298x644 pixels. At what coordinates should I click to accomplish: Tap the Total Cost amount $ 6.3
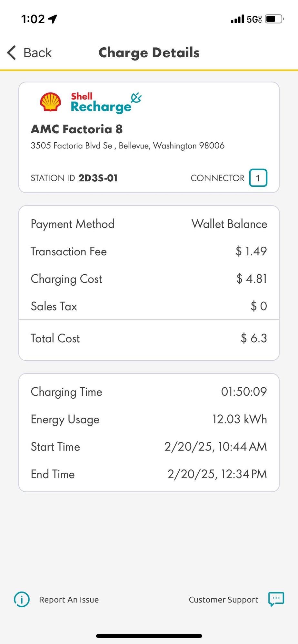click(254, 338)
